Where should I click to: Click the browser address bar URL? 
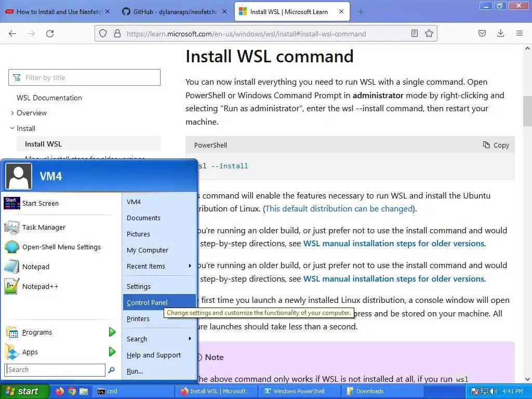click(246, 34)
